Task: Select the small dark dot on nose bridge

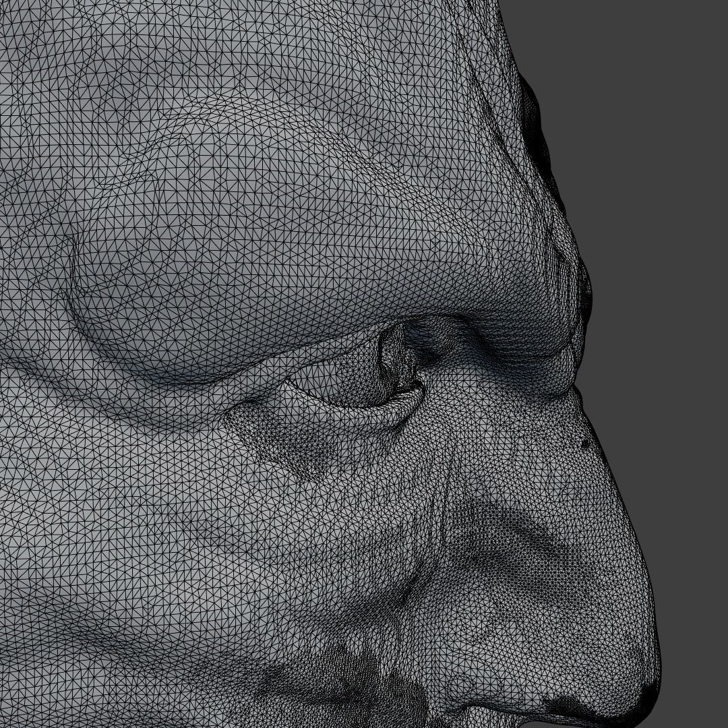Action: click(585, 444)
